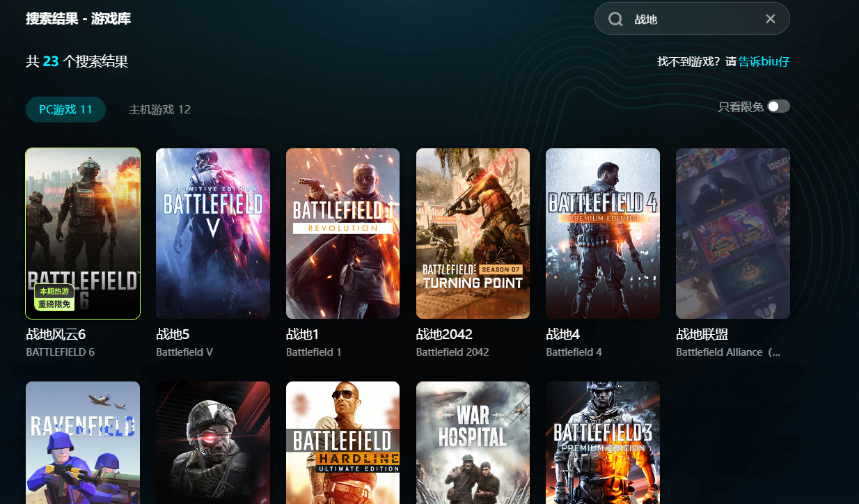Toggle the 只看限免 switch
The width and height of the screenshot is (859, 504).
[x=779, y=107]
